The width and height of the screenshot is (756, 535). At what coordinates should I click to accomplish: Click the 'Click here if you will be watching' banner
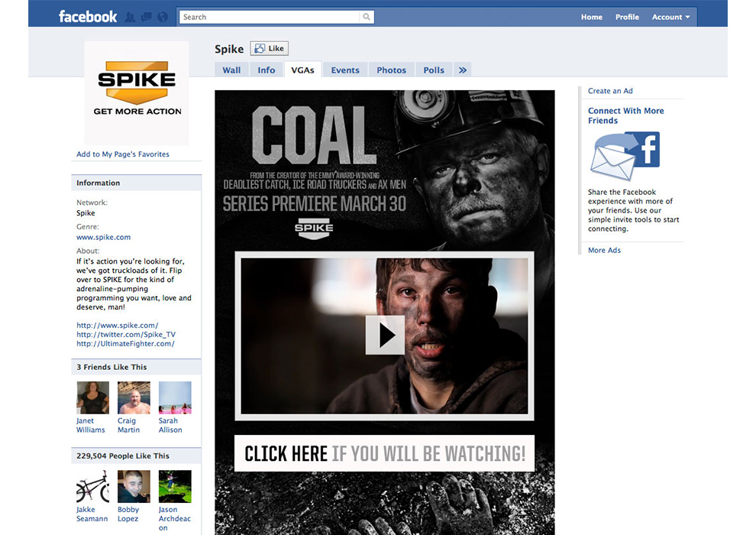(384, 453)
